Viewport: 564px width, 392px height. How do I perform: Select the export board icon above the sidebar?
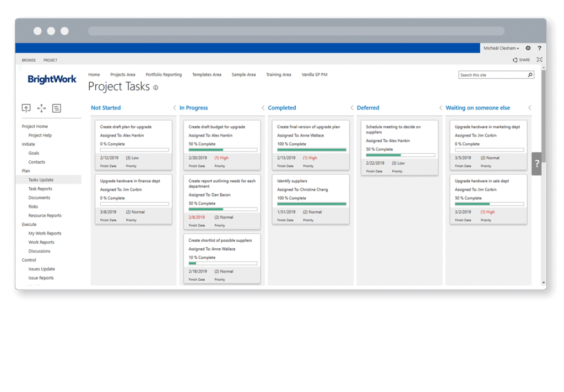pos(26,108)
